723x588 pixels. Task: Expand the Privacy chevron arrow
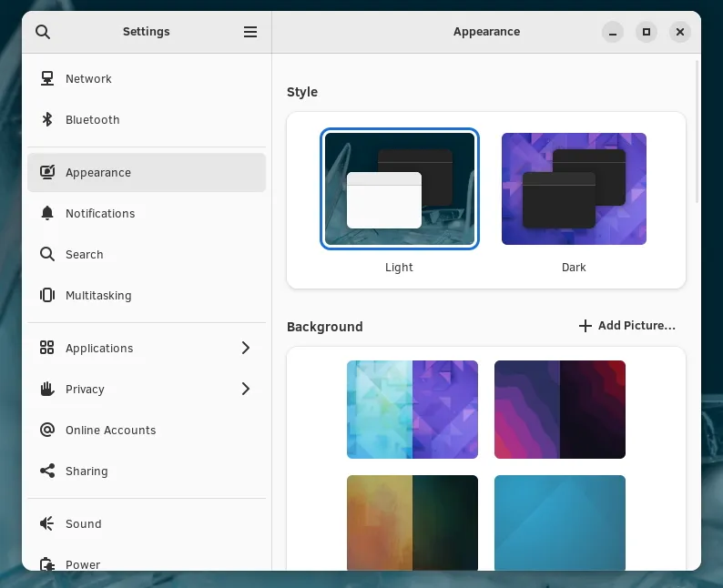245,390
